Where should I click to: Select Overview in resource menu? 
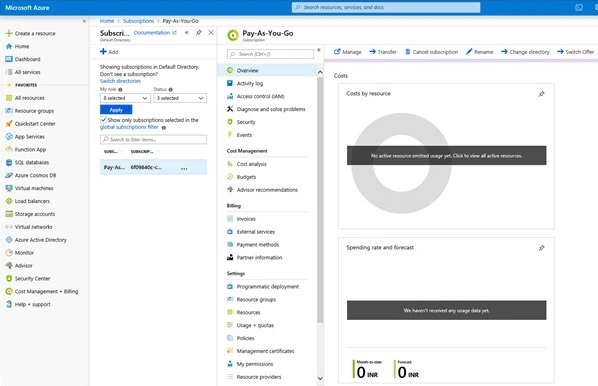(x=268, y=71)
